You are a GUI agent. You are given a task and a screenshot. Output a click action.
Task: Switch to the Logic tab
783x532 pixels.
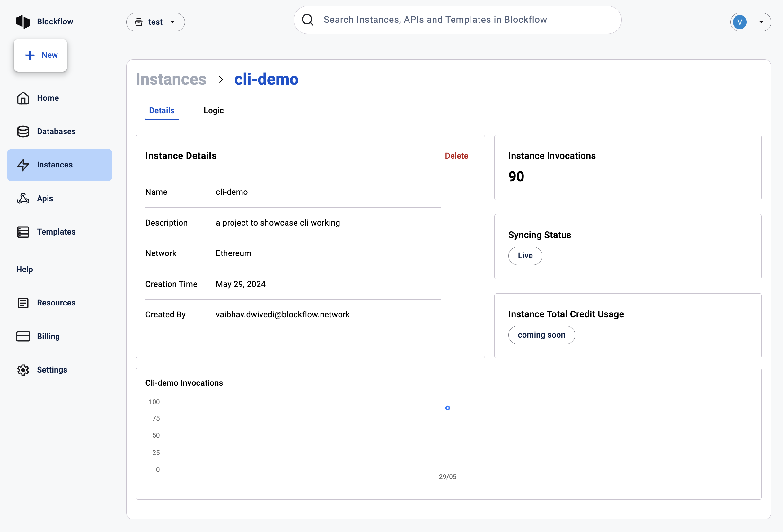point(213,111)
